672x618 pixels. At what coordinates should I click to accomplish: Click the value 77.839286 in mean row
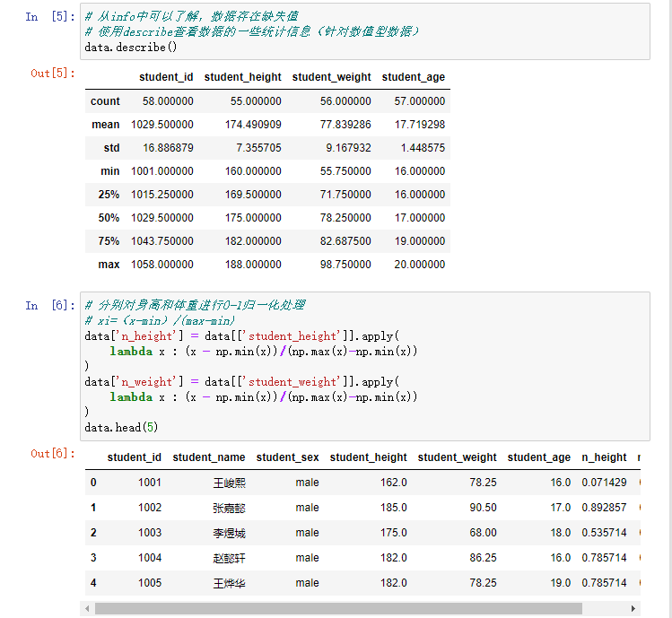click(345, 125)
